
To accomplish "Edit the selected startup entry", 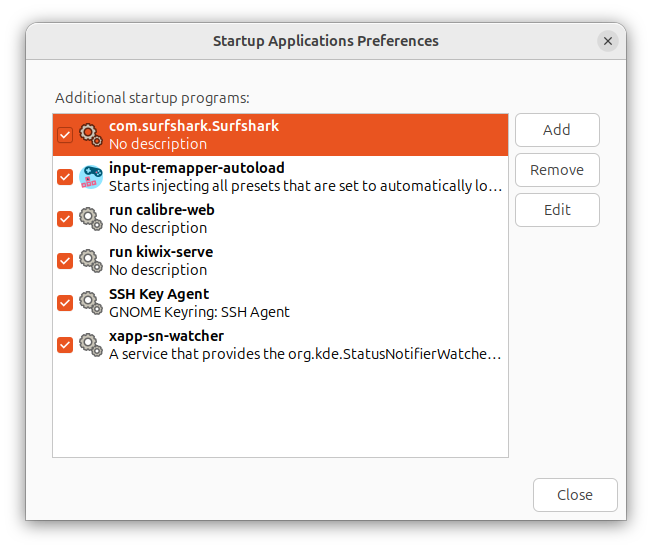I will pos(557,210).
